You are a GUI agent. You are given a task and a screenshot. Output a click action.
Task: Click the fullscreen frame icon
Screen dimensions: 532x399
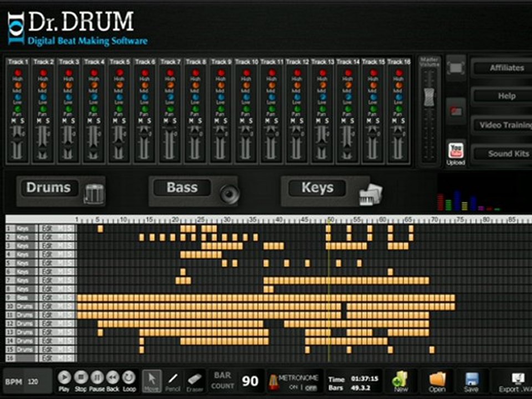click(x=456, y=68)
